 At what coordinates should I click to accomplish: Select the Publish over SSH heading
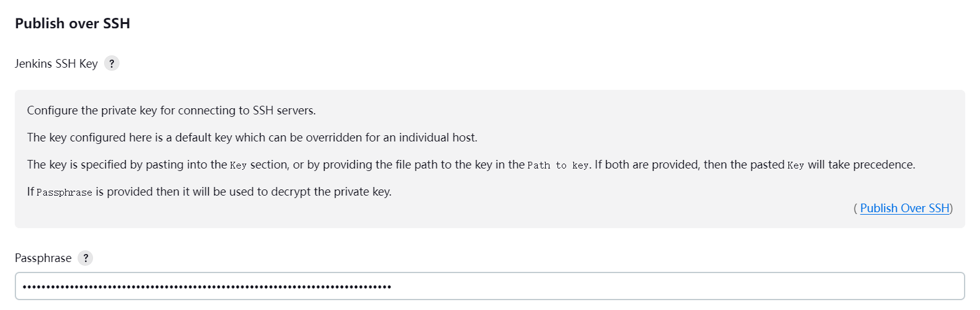[73, 23]
